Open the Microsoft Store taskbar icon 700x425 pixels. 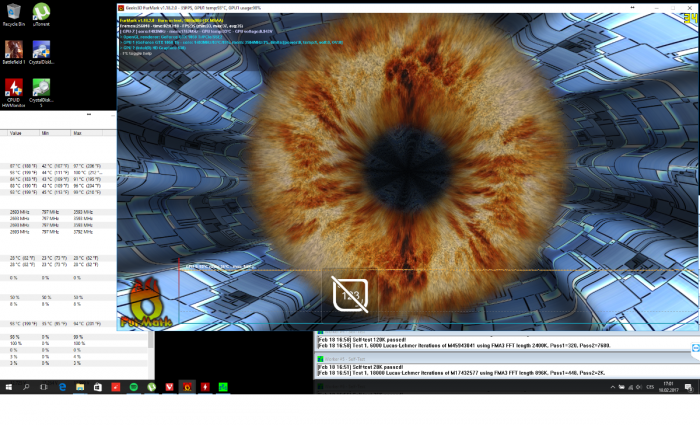98,386
